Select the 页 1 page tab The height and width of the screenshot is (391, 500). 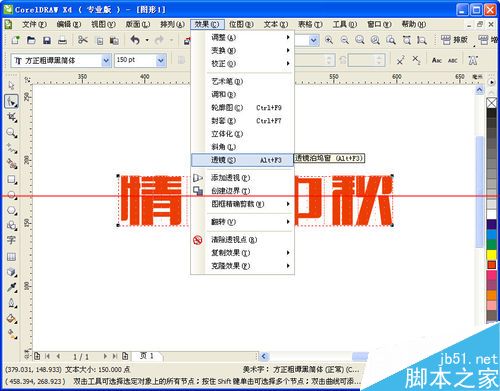pos(147,356)
